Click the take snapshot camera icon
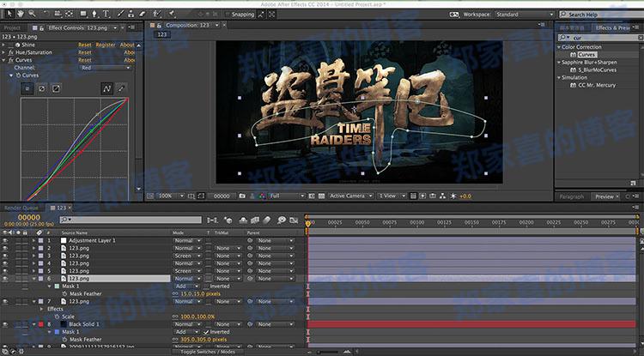Image resolution: width=644 pixels, height=356 pixels. (x=242, y=196)
